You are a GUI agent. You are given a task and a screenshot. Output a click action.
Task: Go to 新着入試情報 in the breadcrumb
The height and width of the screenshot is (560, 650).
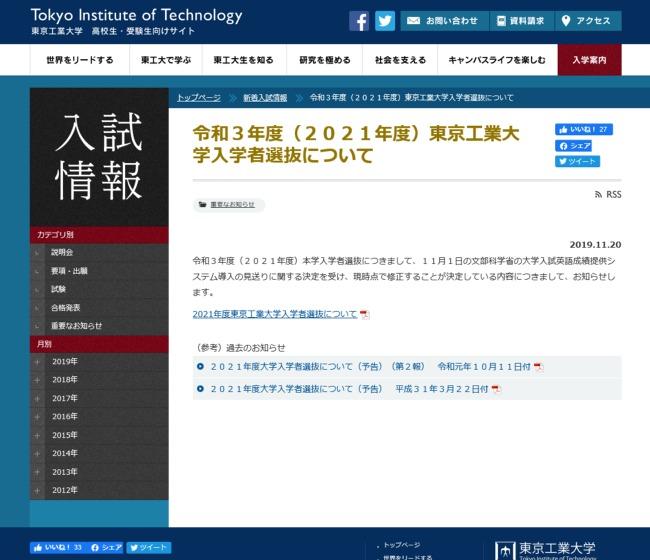(x=265, y=98)
